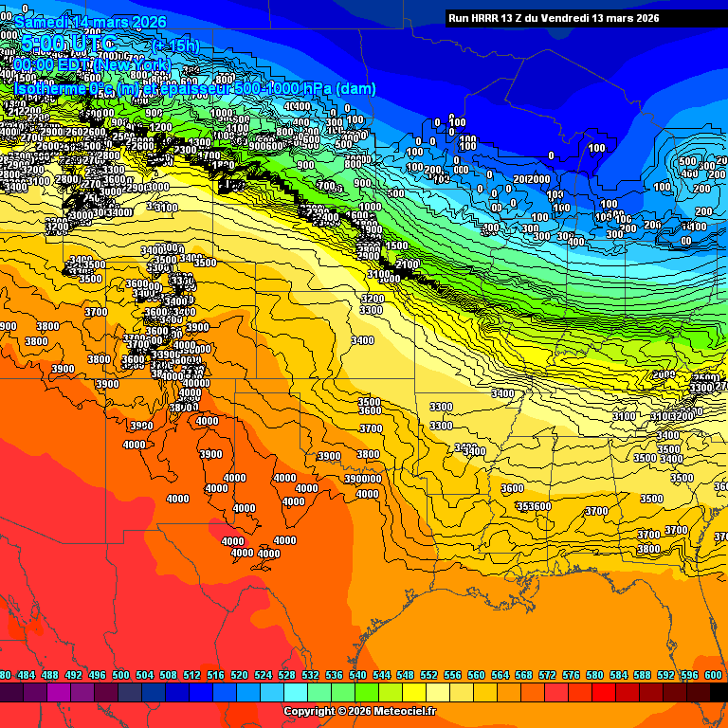
Task: Click the Run HRRR 13 Z header
Action: pos(554,18)
